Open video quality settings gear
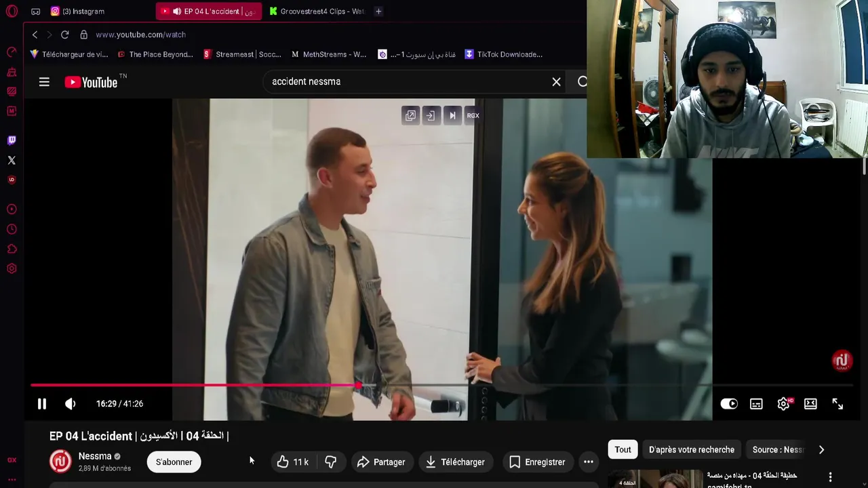The height and width of the screenshot is (488, 868). (784, 404)
